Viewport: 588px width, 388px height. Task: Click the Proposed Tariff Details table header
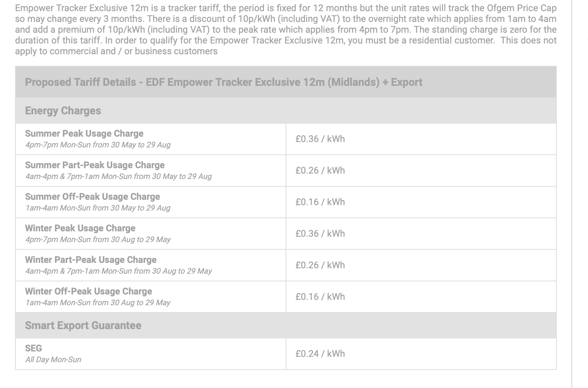(224, 82)
